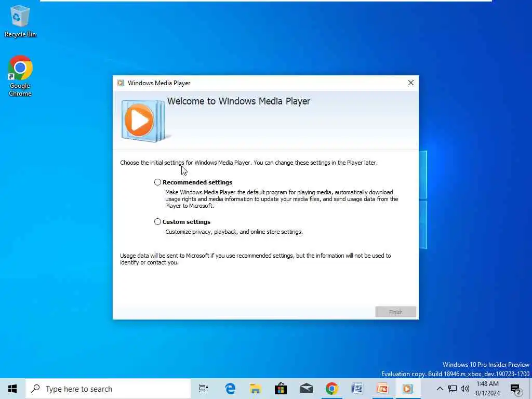Open the Recycle Bin desktop icon

(20, 21)
